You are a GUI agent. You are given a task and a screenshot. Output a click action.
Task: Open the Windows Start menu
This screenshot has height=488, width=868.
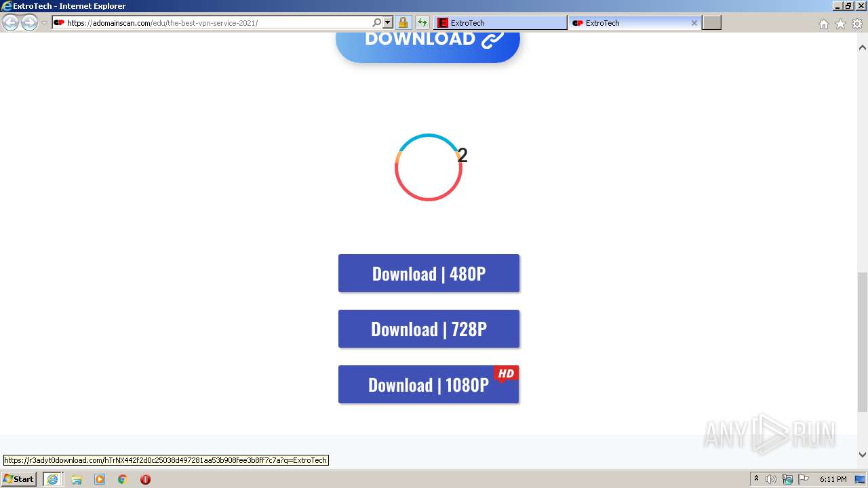click(x=19, y=479)
